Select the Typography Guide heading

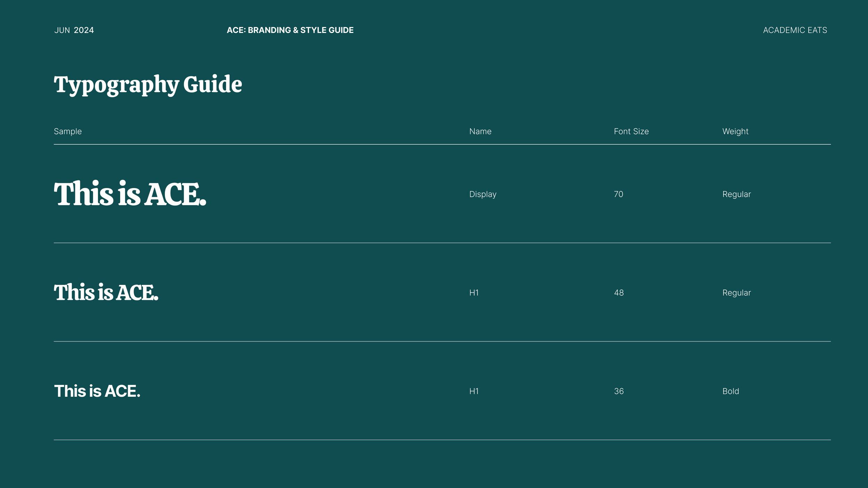pos(148,84)
